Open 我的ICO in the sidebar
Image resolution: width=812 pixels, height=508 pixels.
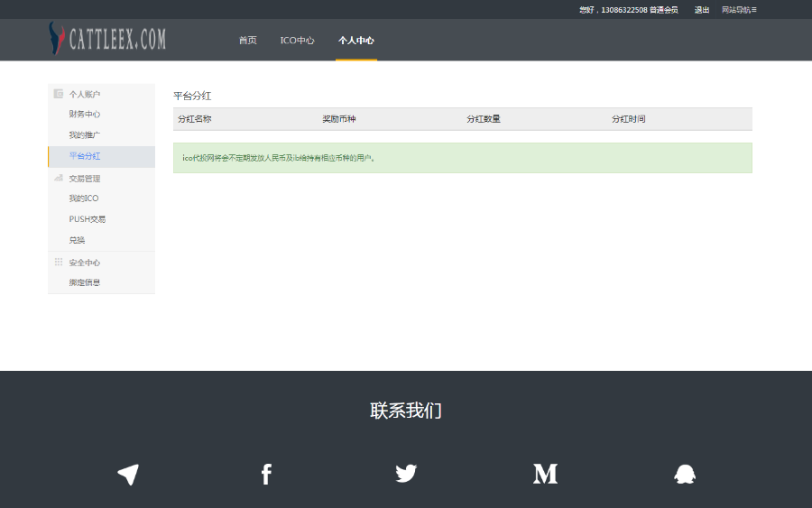(83, 199)
